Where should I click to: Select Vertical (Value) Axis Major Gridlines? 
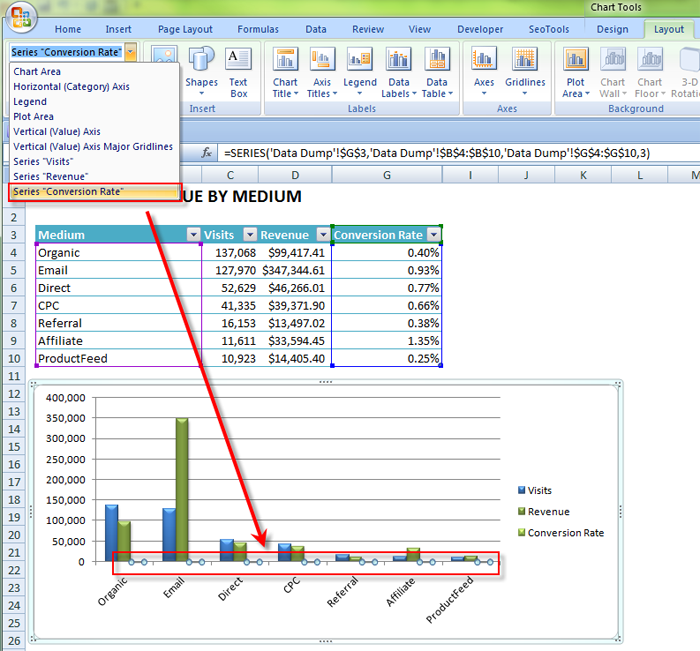(x=95, y=146)
